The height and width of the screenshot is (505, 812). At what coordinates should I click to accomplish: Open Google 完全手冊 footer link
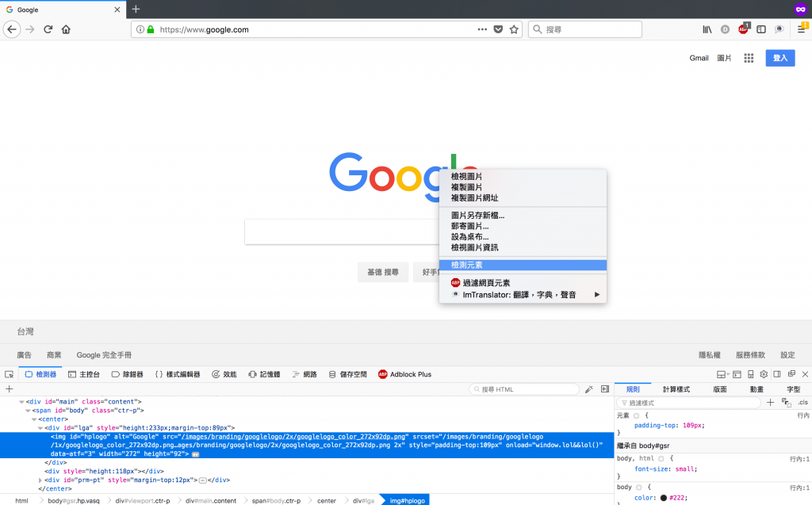click(104, 355)
